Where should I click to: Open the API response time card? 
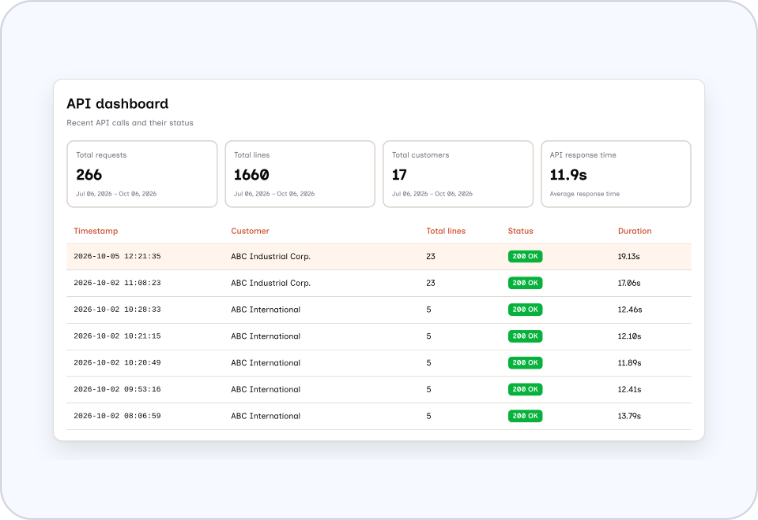coord(616,174)
